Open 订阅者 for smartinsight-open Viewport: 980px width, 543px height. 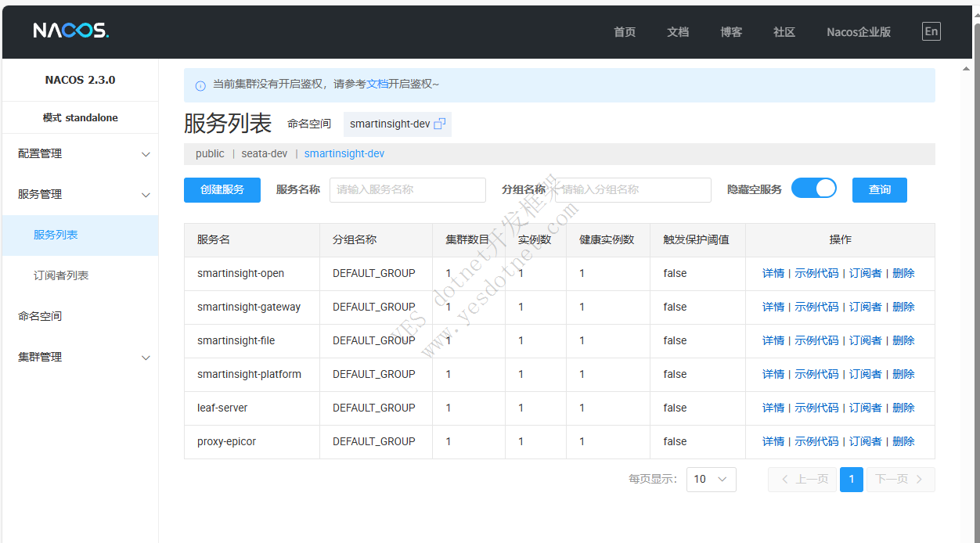(x=866, y=274)
